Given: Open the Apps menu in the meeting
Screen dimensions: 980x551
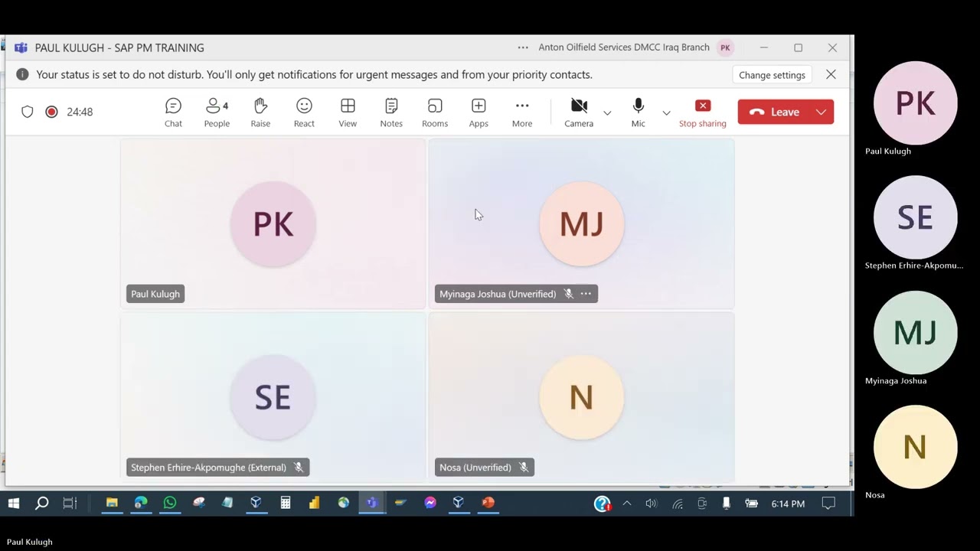Looking at the screenshot, I should (x=479, y=112).
